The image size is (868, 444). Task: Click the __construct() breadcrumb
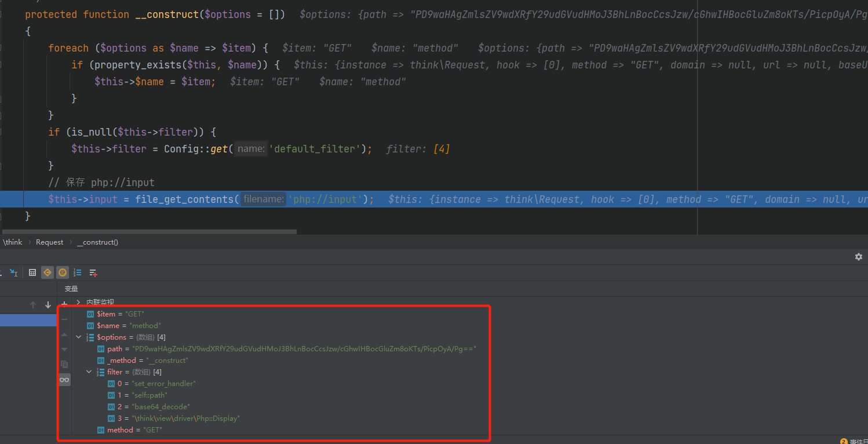coord(97,242)
